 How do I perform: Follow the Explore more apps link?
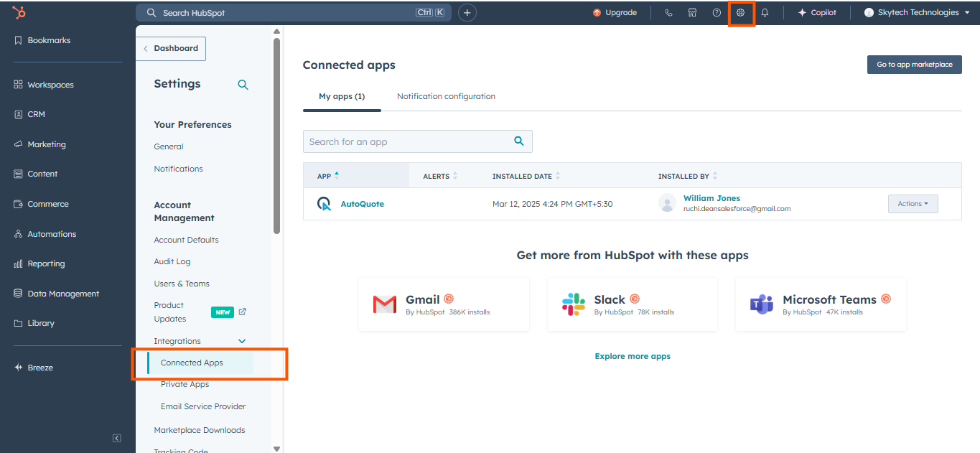click(x=633, y=356)
